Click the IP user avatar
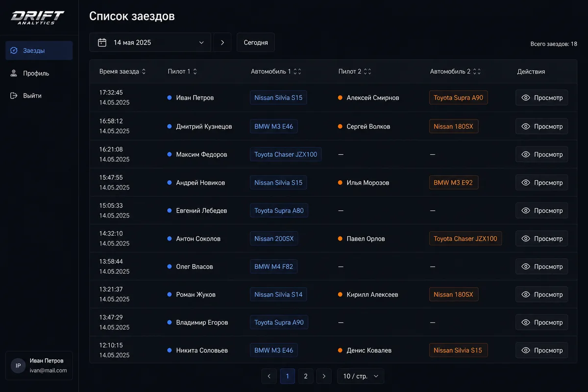588x392 pixels. [18, 366]
